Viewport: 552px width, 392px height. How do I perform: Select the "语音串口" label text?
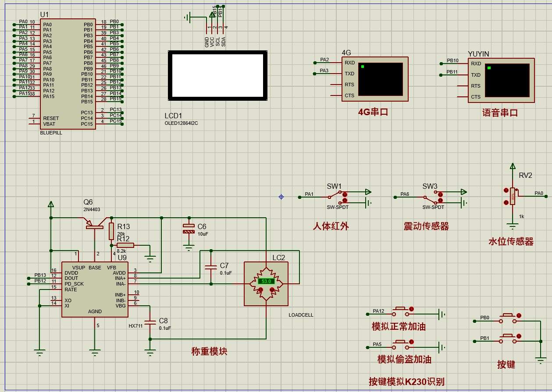point(500,113)
